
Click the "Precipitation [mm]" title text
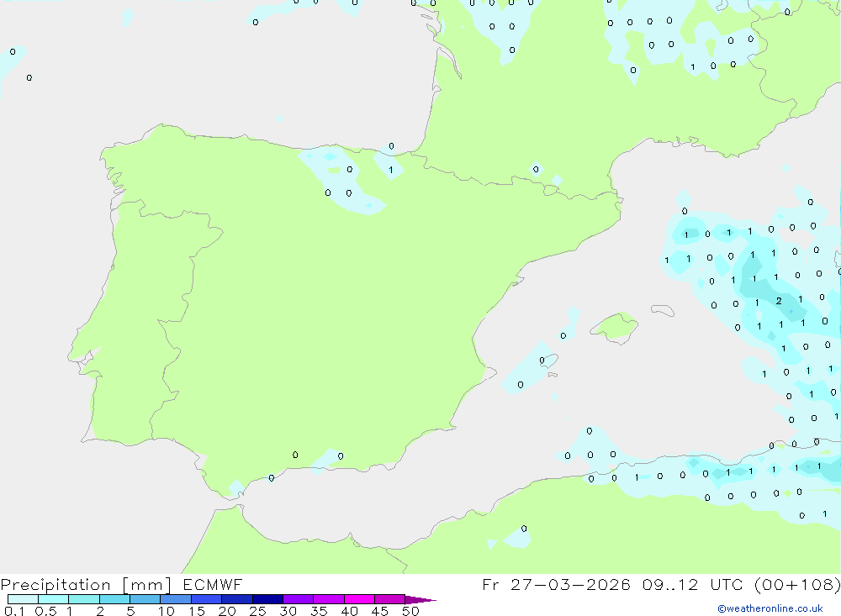pos(86,585)
